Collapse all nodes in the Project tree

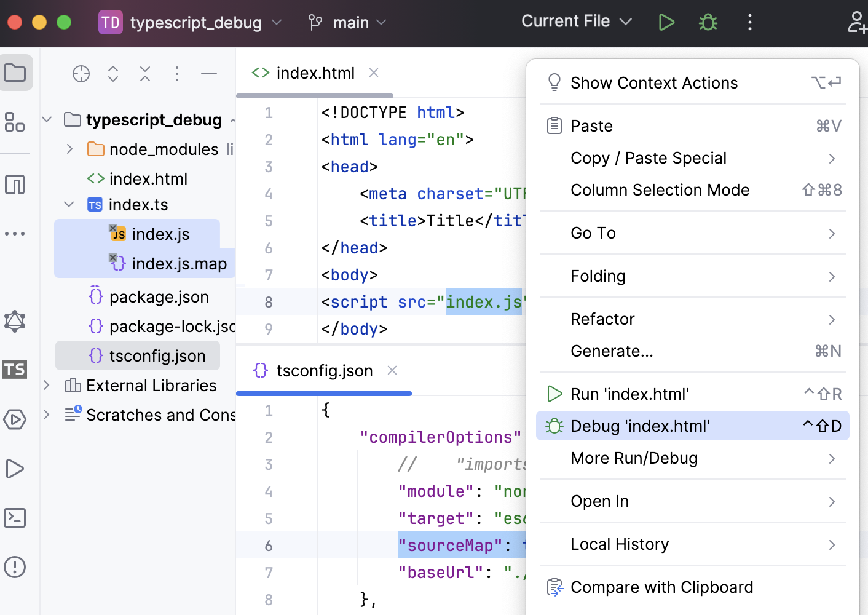pyautogui.click(x=145, y=74)
